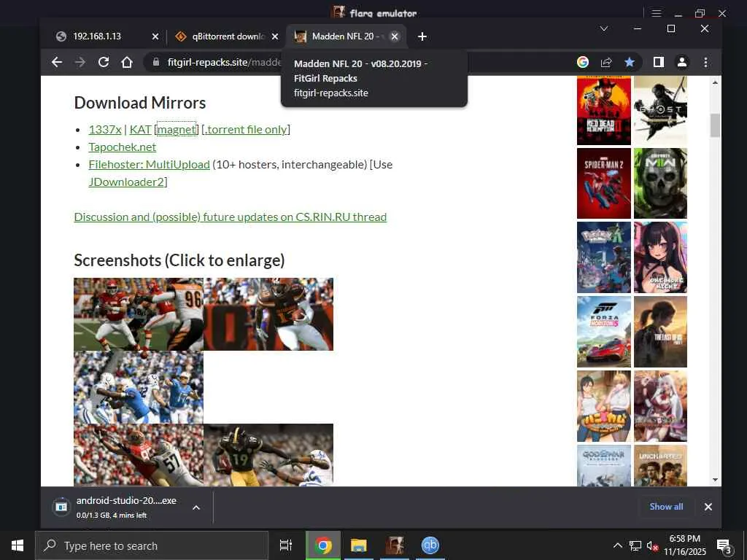Close the 192.168.1.13 tab
This screenshot has height=560, width=747.
155,36
